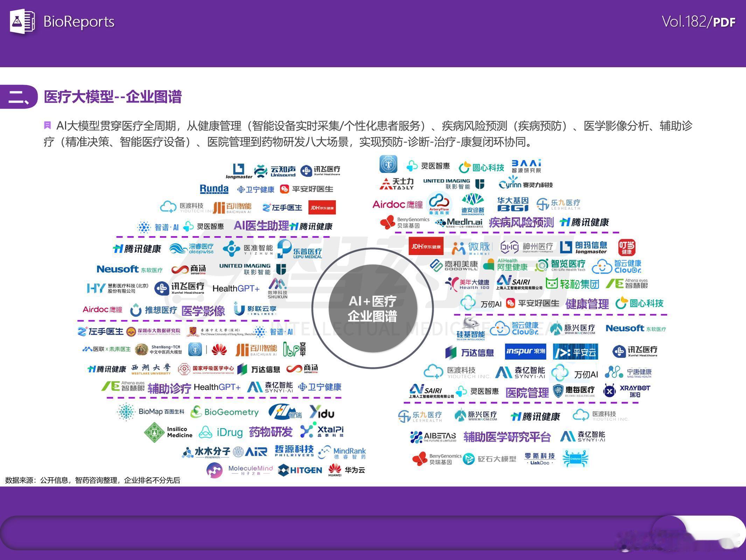Click the Yidu logo in 药物研发
Viewport: 746px width, 560px height.
322,412
